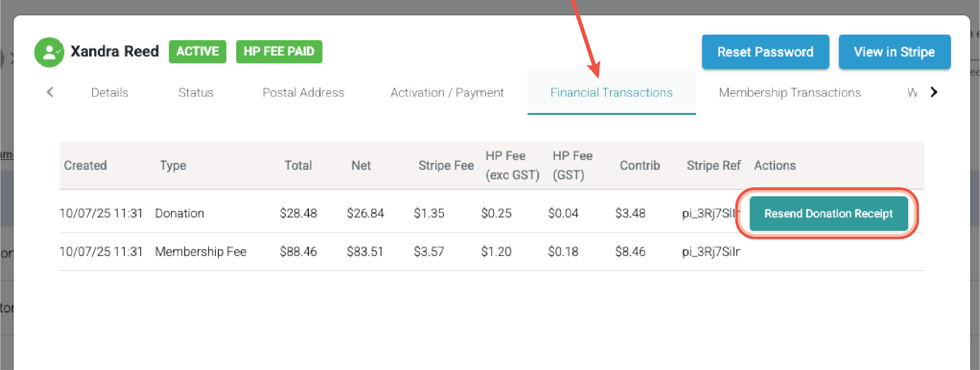The height and width of the screenshot is (370, 980).
Task: Click the Membership Fee row created date
Action: pos(101,252)
